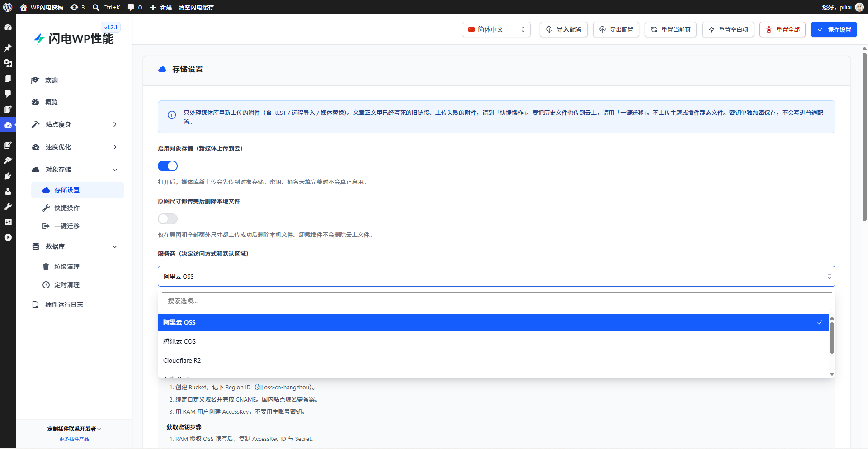Click the collapse menu play icon in WP sidebar
This screenshot has height=449, width=868.
(x=8, y=237)
